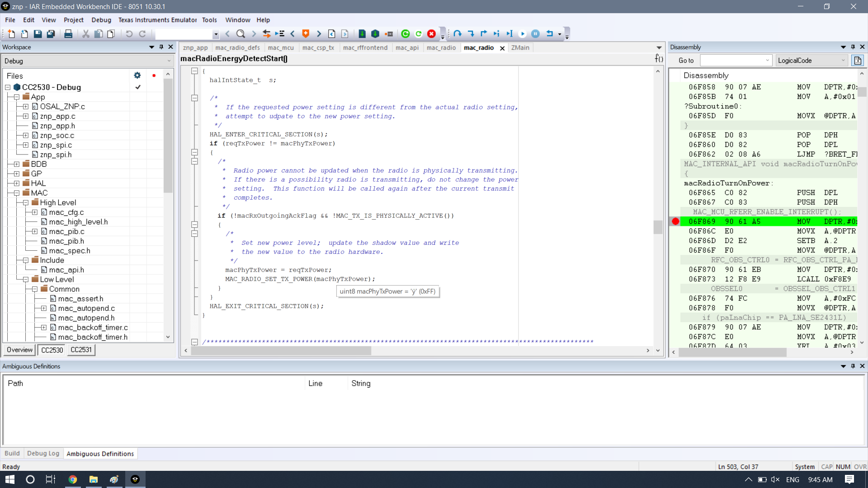This screenshot has width=868, height=488.
Task: Toggle breakpoint at address 06F869 in Disassembly
Action: (x=675, y=221)
